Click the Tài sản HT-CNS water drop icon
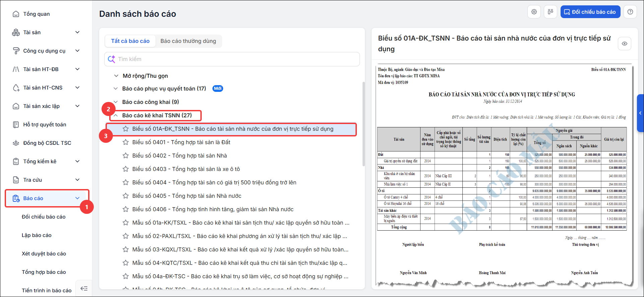Screen dimensions: 644x297 [16, 88]
